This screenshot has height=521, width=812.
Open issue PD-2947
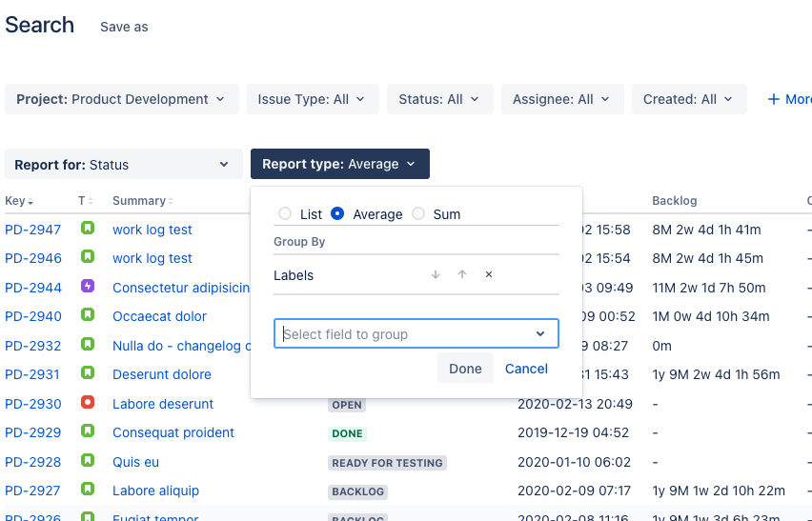pos(33,230)
